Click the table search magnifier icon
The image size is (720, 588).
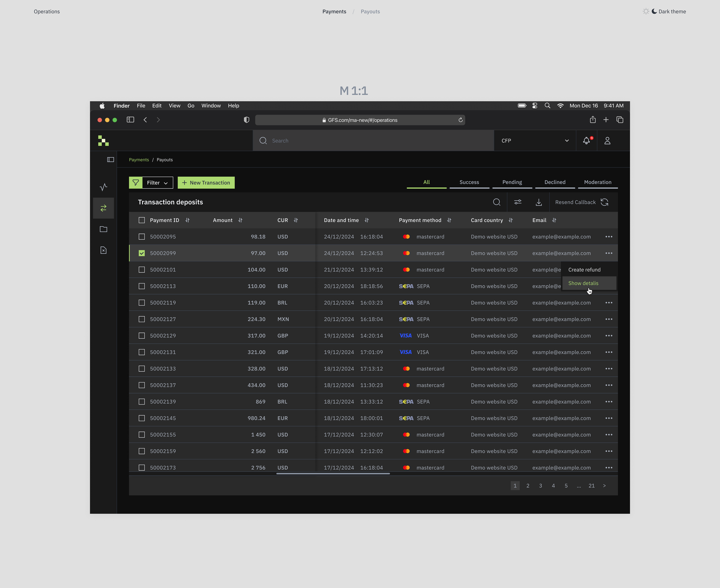tap(497, 202)
